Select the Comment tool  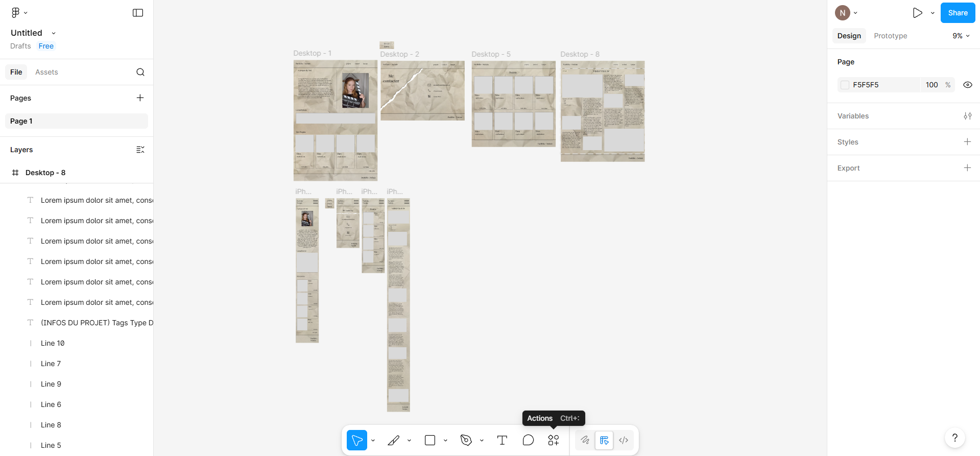tap(528, 440)
